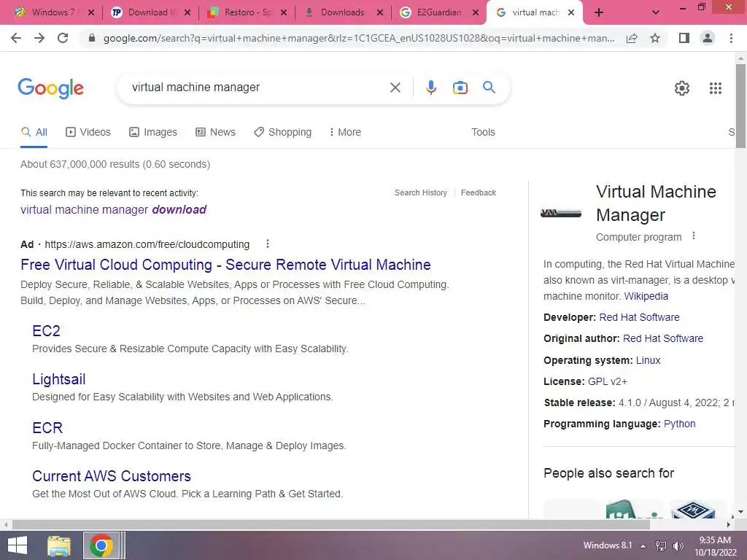
Task: Click the Chrome taskbar icon
Action: click(101, 545)
